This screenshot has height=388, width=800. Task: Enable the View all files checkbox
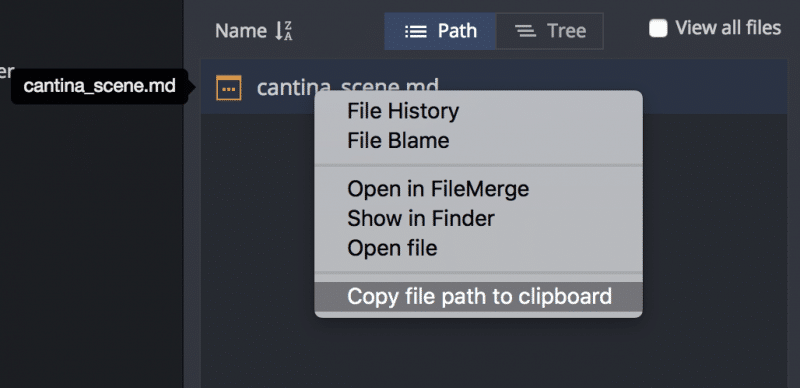[x=658, y=28]
